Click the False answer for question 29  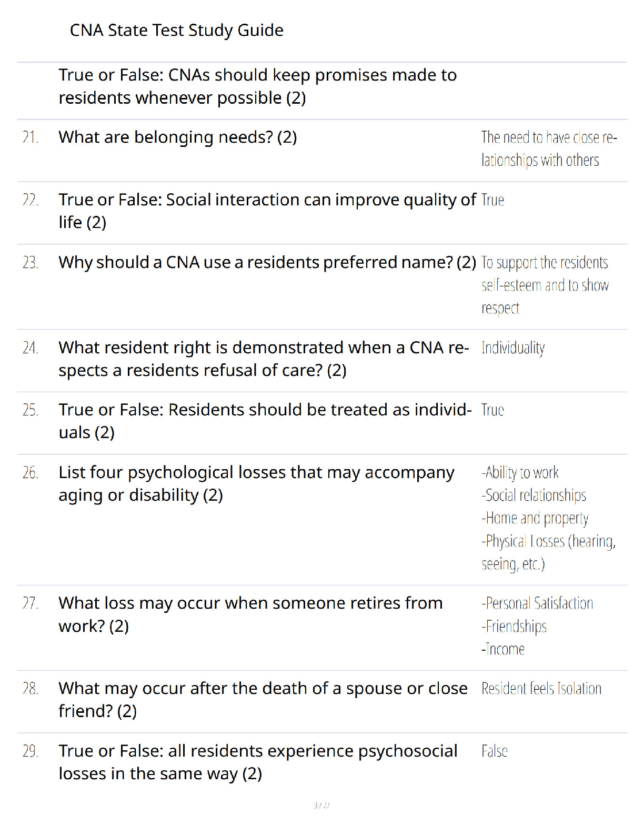point(495,751)
